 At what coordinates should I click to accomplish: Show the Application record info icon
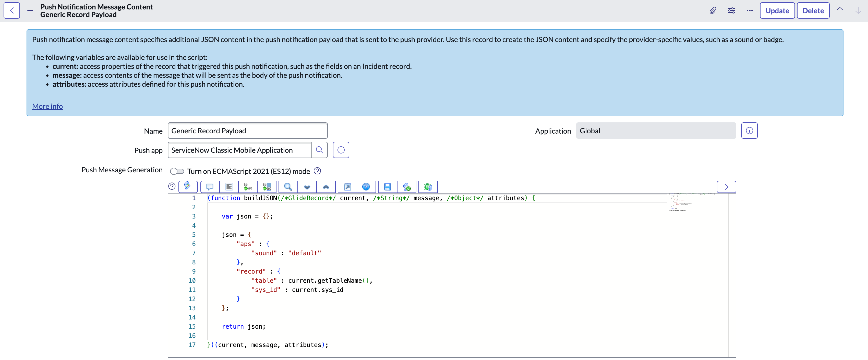click(x=749, y=131)
